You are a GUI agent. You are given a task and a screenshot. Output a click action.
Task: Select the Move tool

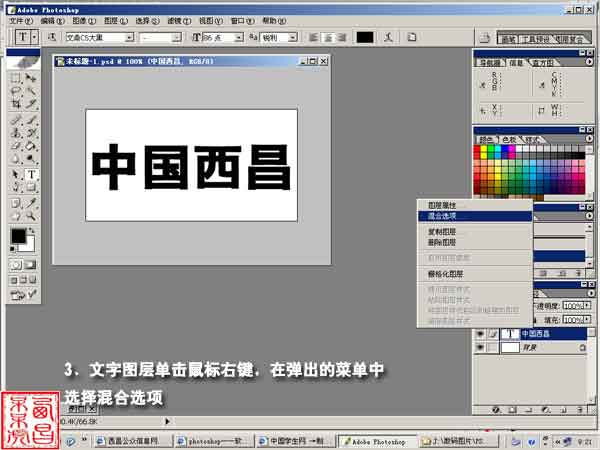(x=31, y=78)
